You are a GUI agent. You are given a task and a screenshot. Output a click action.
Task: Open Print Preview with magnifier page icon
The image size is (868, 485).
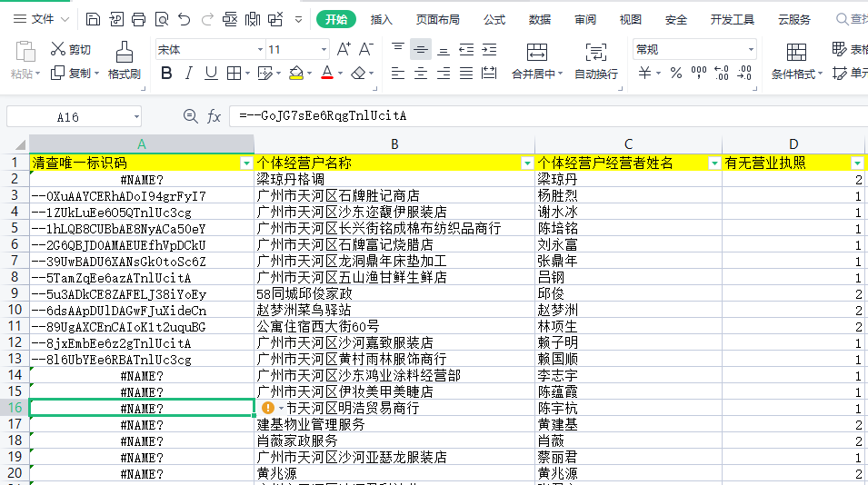162,20
